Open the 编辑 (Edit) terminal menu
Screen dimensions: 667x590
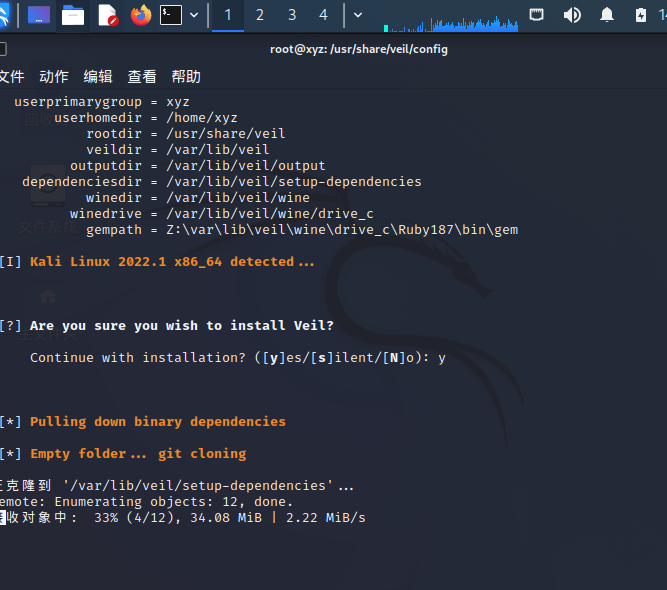click(98, 77)
